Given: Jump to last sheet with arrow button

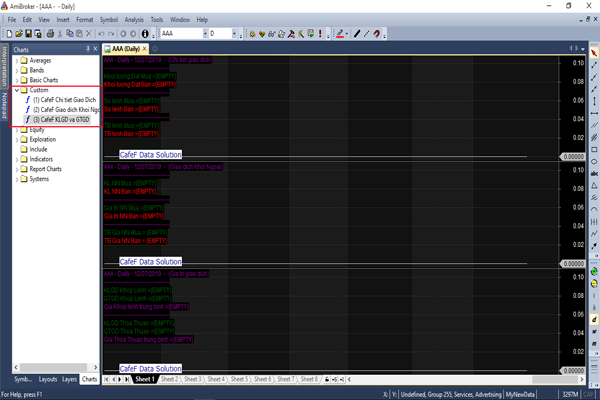Looking at the screenshot, I should [x=127, y=379].
